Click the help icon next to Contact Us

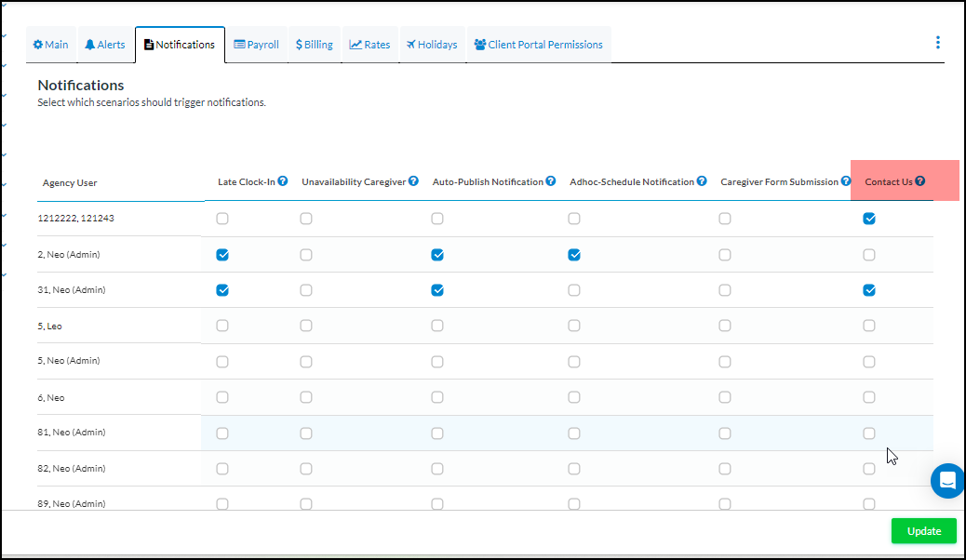[919, 180]
